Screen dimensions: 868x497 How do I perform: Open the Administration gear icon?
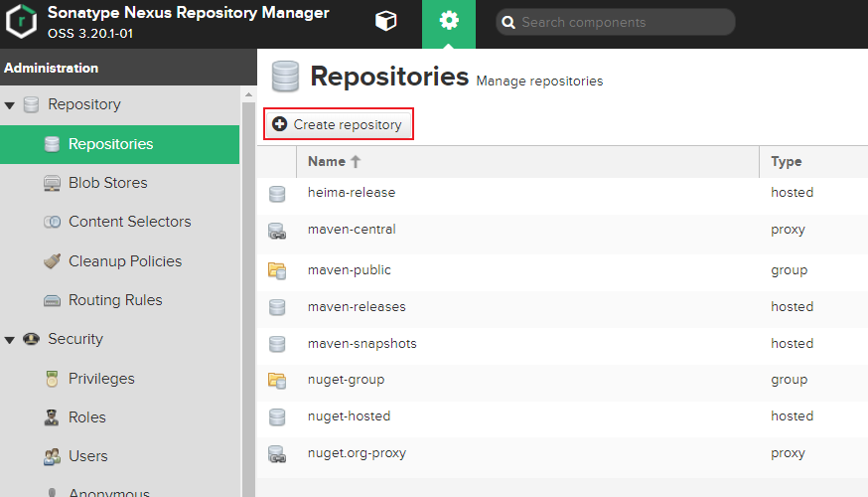pos(449,21)
